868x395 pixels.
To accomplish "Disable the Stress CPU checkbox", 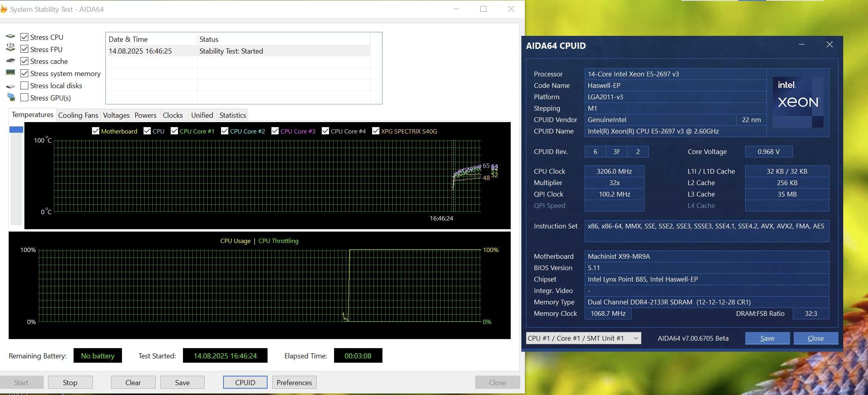I will tap(24, 37).
